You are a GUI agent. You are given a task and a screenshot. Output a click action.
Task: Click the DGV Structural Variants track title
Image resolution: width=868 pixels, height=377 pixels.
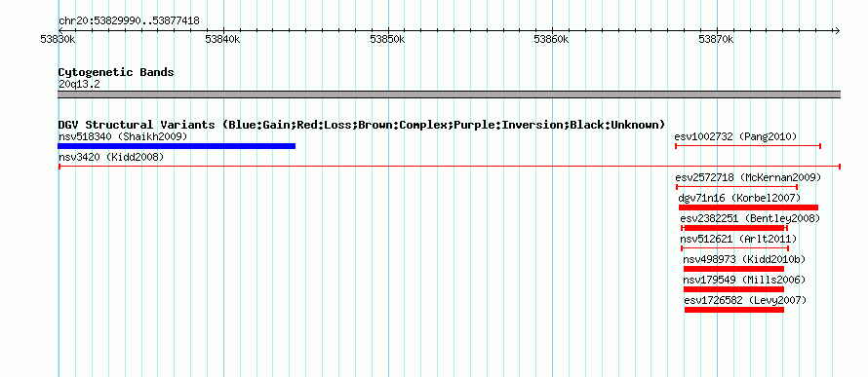click(x=362, y=125)
